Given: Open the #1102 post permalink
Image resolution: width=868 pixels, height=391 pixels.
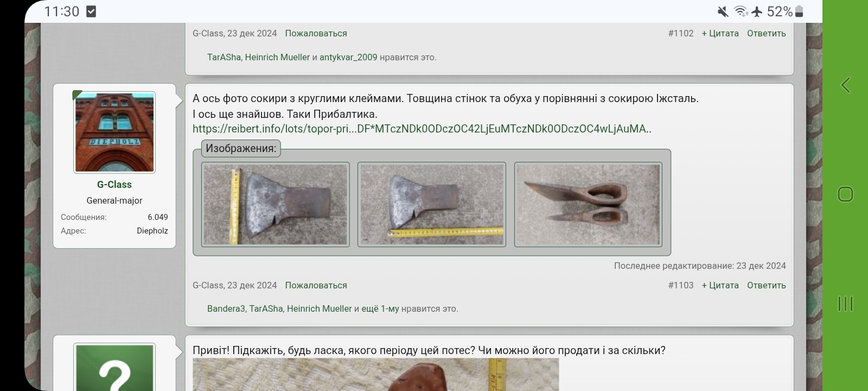Looking at the screenshot, I should (x=681, y=33).
